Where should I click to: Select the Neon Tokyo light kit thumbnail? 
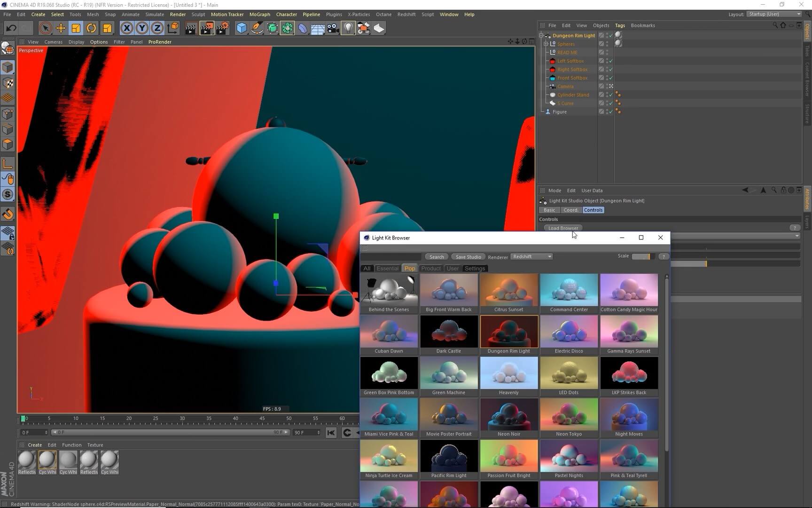(569, 418)
